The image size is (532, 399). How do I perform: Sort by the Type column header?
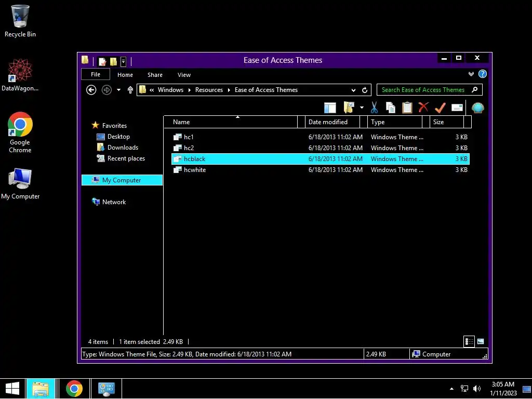point(395,122)
